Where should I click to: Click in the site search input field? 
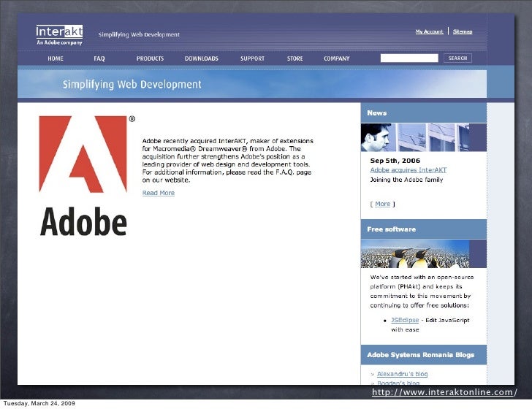(x=409, y=58)
